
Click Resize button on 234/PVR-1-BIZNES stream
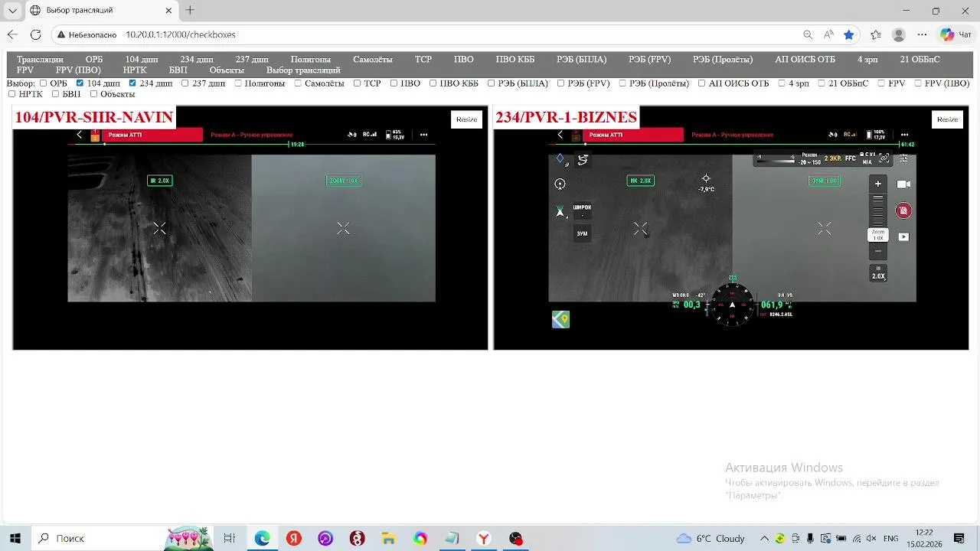[x=947, y=119]
